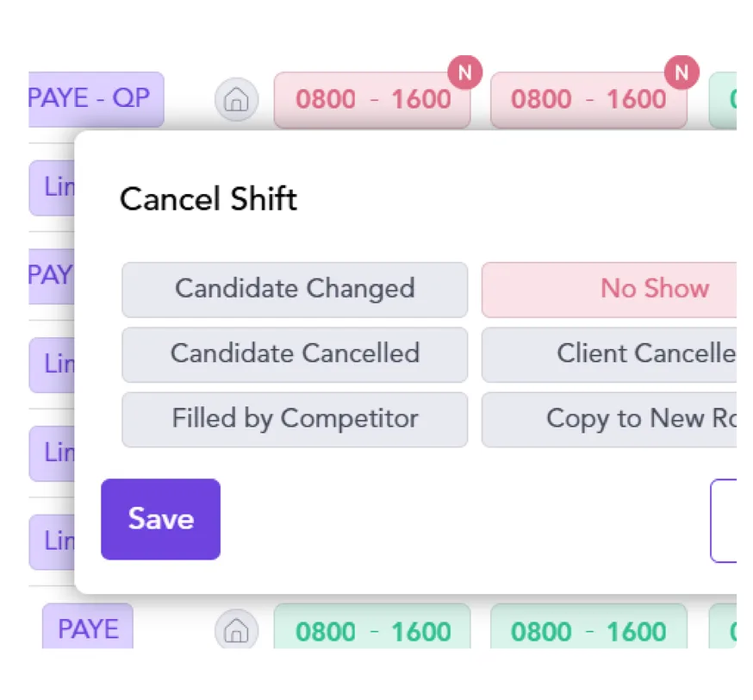Open the second green 0800 - 1600 shift

[x=588, y=627]
